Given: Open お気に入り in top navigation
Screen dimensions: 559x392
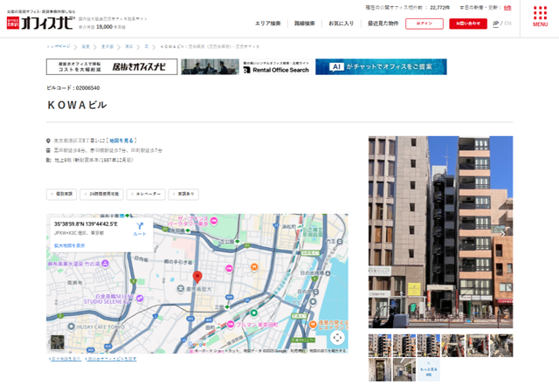Looking at the screenshot, I should pyautogui.click(x=342, y=24).
